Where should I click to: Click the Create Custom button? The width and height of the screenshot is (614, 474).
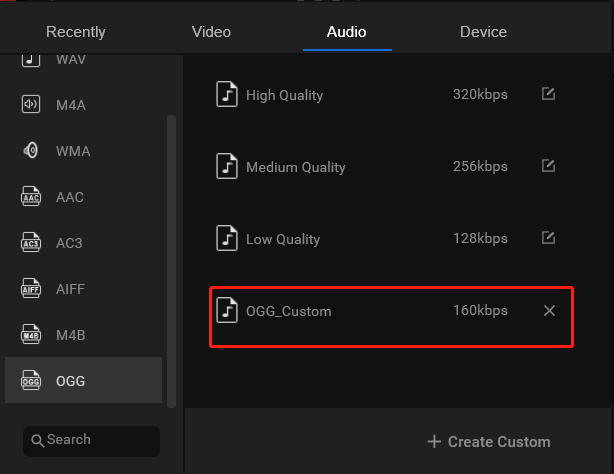[x=489, y=442]
